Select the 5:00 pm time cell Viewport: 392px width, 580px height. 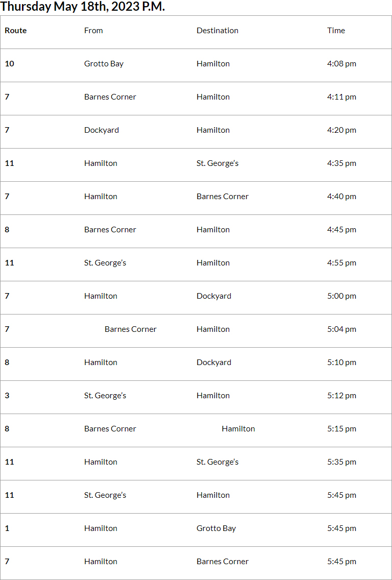(341, 296)
